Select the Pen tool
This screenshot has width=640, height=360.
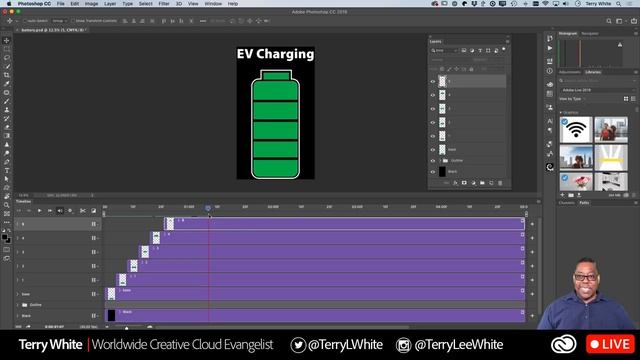[x=7, y=162]
